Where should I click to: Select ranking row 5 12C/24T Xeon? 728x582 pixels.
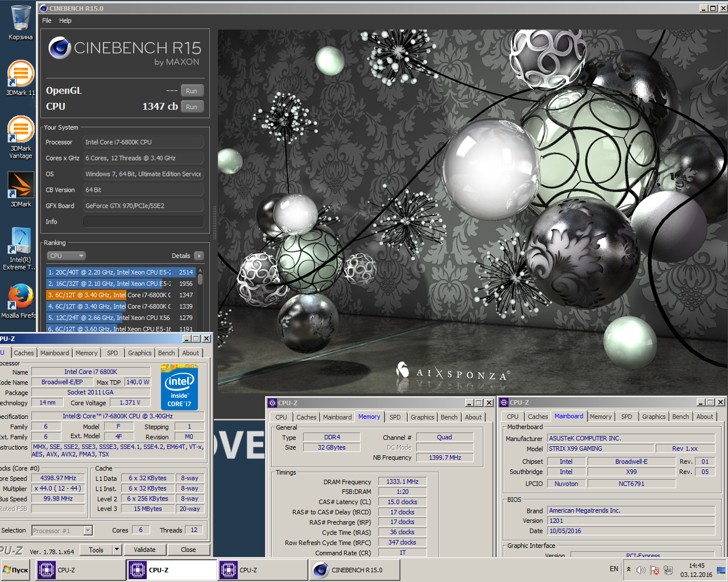click(121, 318)
